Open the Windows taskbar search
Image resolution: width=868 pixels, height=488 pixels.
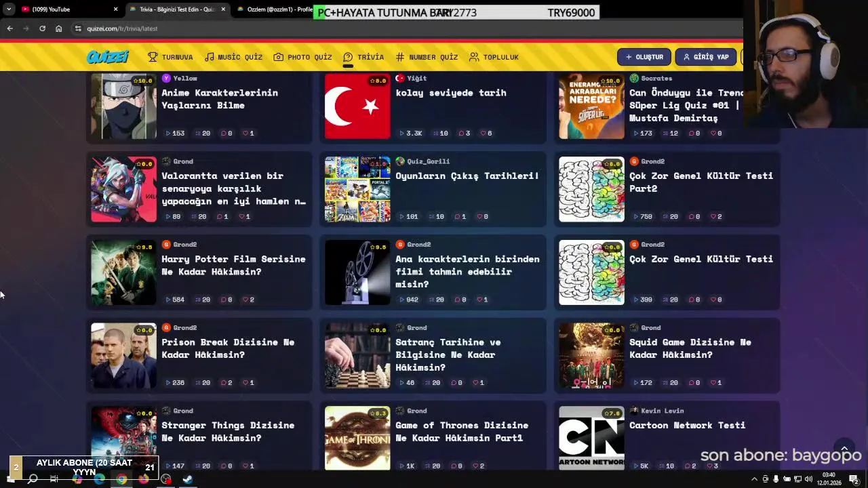coord(33,479)
